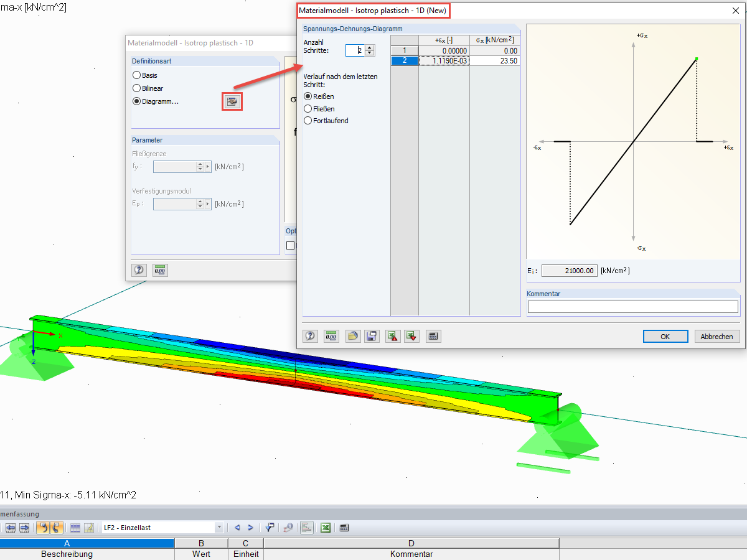Tick the partly hidden checkbox under Opt in the background dialog
This screenshot has height=560, width=747.
pos(290,246)
